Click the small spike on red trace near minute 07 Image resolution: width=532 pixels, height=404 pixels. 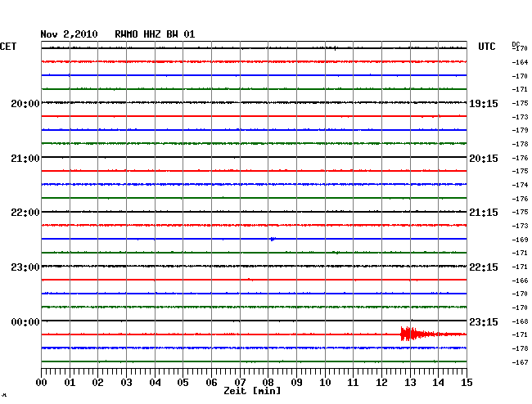point(250,279)
